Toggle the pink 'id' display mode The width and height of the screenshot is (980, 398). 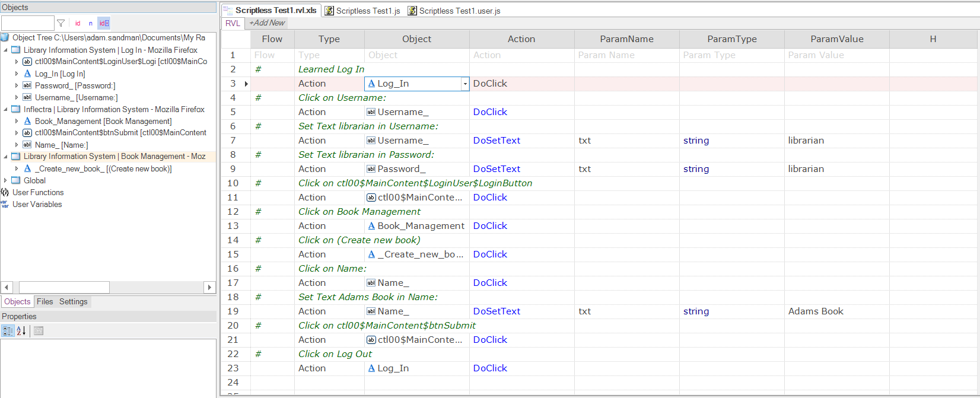coord(78,23)
